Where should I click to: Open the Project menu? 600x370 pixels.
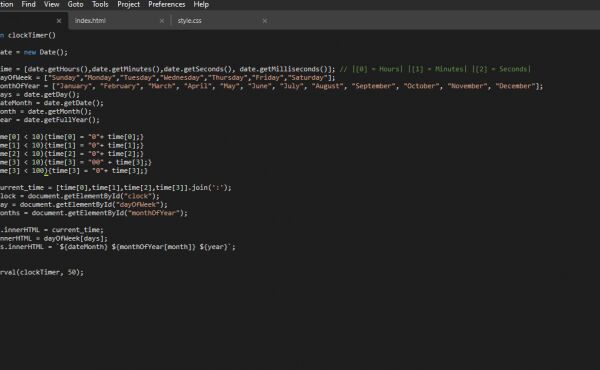click(x=129, y=5)
